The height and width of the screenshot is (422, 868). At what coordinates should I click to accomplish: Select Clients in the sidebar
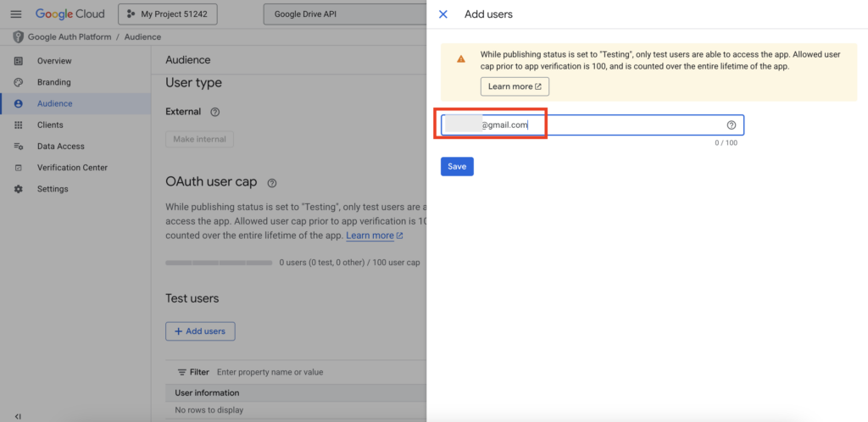[x=50, y=125]
